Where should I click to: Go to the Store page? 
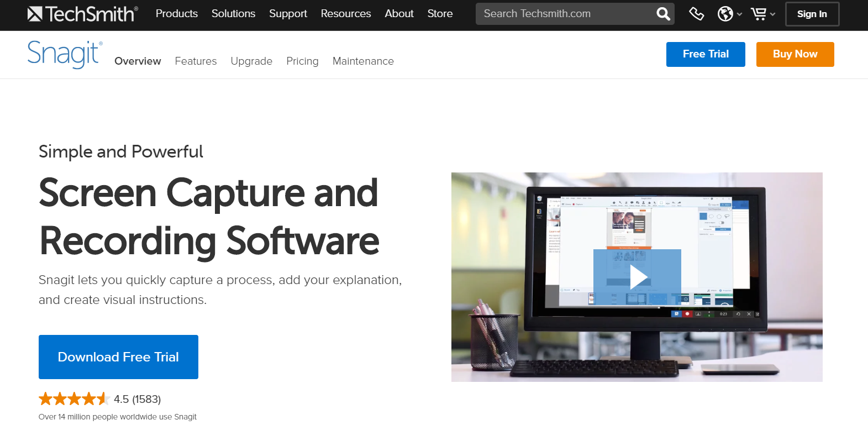(440, 14)
